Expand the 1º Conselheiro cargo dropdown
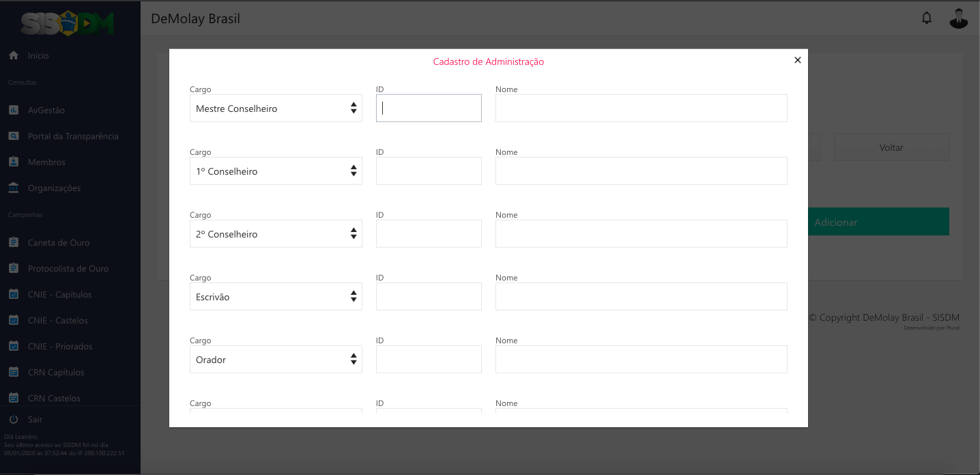Viewport: 980px width, 475px height. pos(276,171)
